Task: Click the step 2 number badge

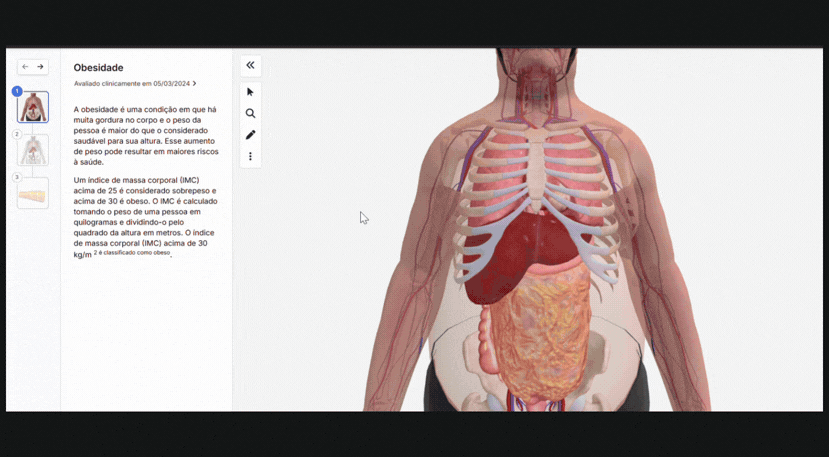Action: (x=17, y=134)
